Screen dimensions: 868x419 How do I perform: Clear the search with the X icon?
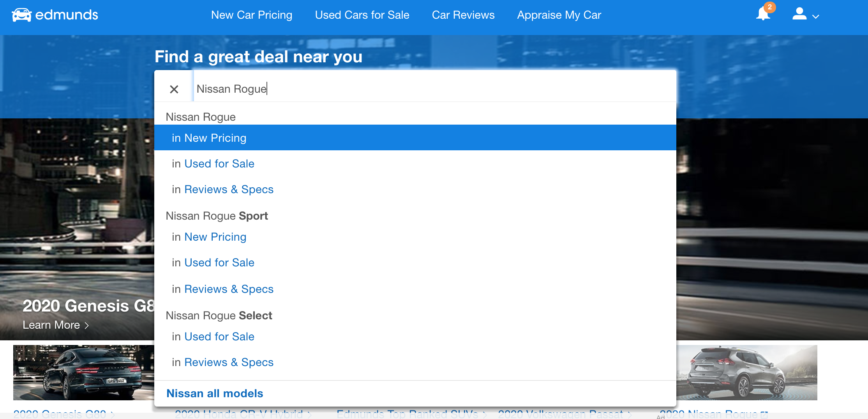click(174, 89)
